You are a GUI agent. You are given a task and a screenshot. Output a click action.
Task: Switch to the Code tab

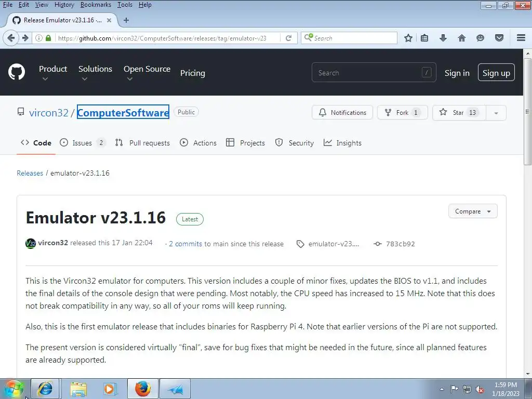(36, 143)
